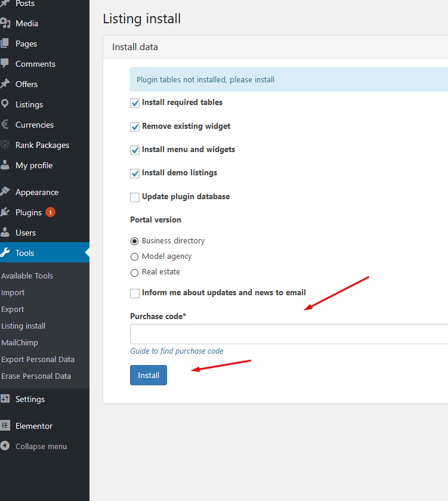
Task: Select the Real estate portal version
Action: point(134,273)
